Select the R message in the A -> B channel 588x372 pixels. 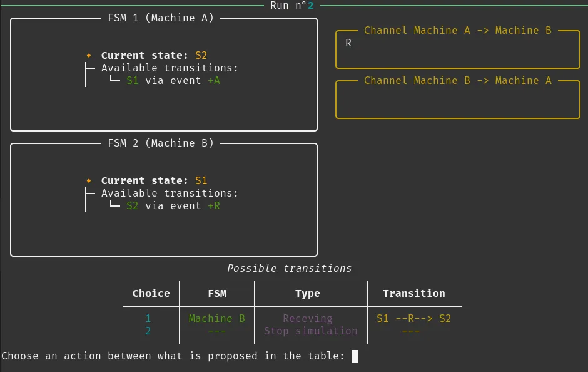coord(348,43)
